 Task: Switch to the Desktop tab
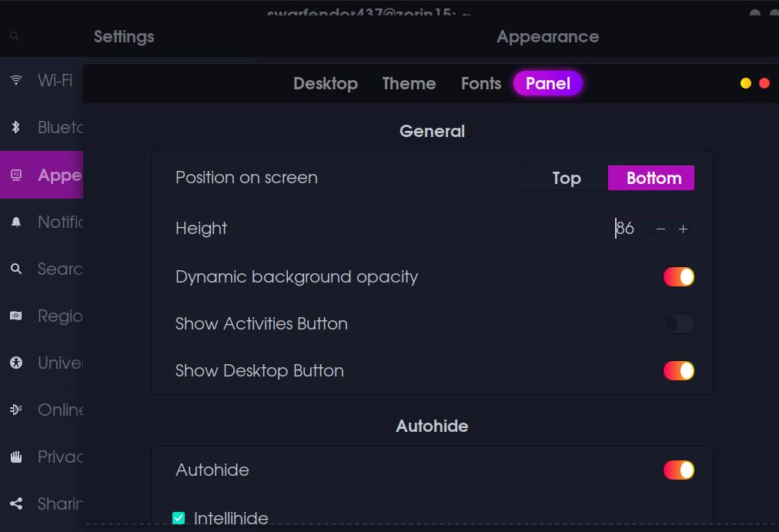(x=325, y=84)
